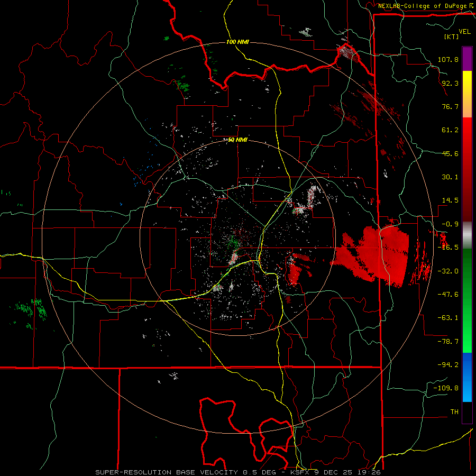Click the blue segment of velocity color bar
476x476 pixels.
point(467,377)
